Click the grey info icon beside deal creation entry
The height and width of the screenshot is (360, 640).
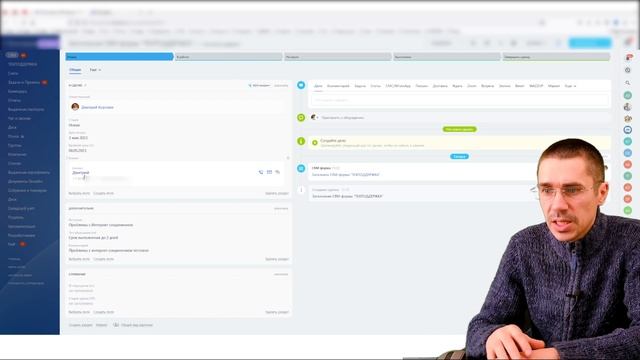[x=301, y=190]
